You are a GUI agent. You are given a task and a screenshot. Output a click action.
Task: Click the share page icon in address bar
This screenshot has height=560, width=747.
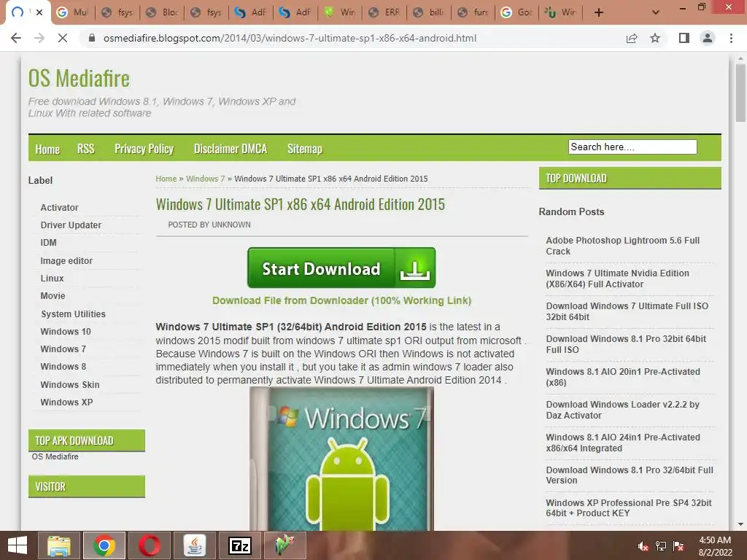click(632, 38)
